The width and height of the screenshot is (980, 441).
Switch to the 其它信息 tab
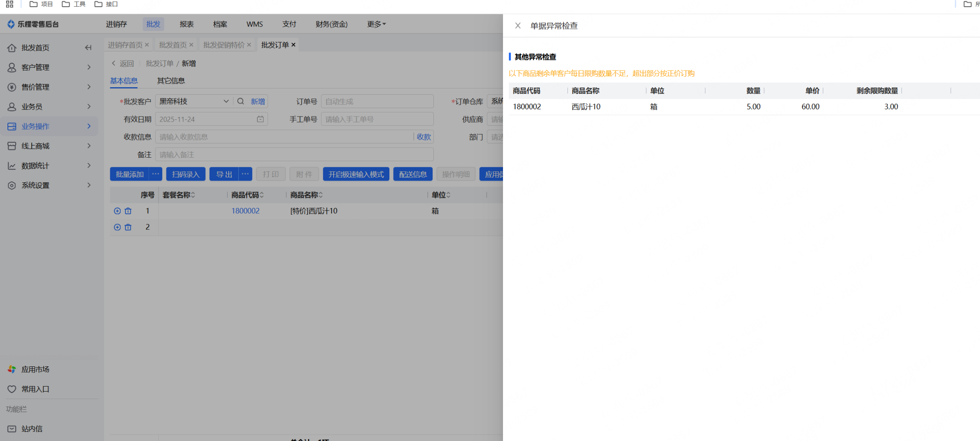[171, 80]
